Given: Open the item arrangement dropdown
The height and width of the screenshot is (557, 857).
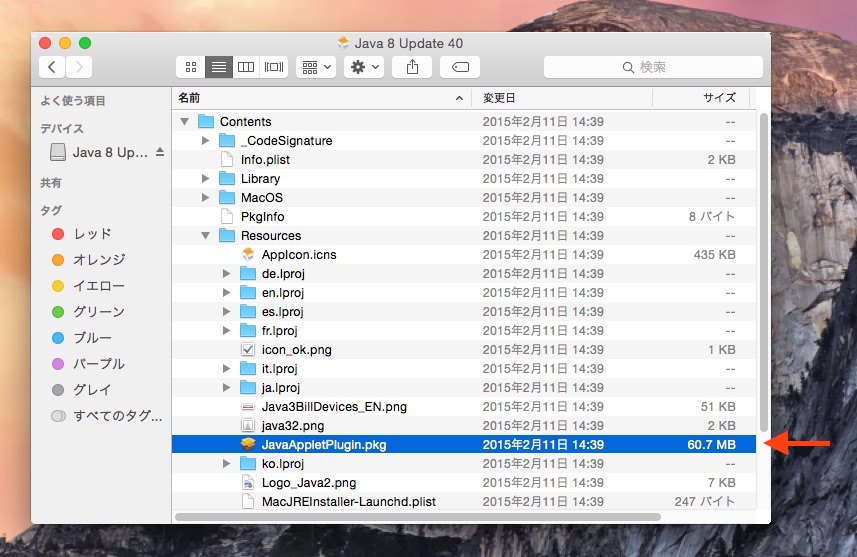Looking at the screenshot, I should coord(316,67).
